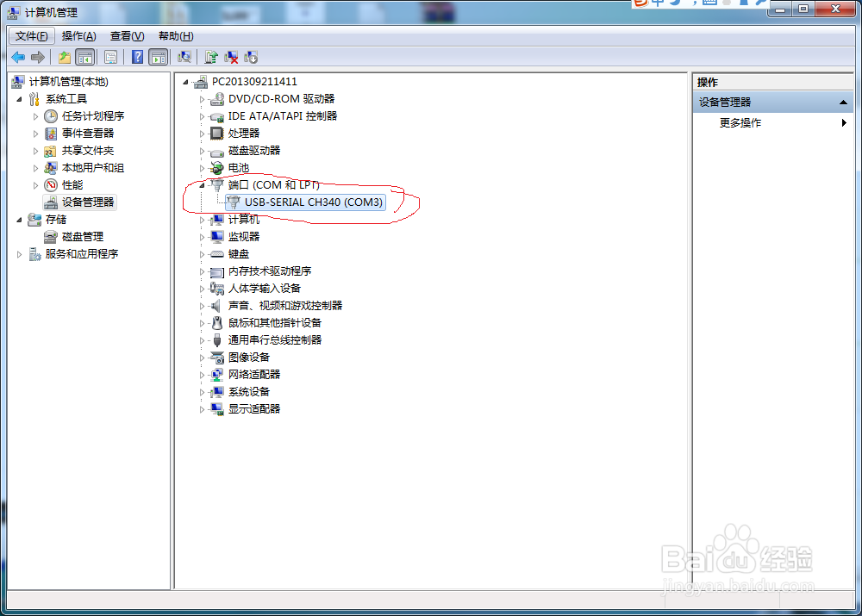Click the 共享文件夹 icon
Image resolution: width=862 pixels, height=616 pixels.
(x=51, y=151)
